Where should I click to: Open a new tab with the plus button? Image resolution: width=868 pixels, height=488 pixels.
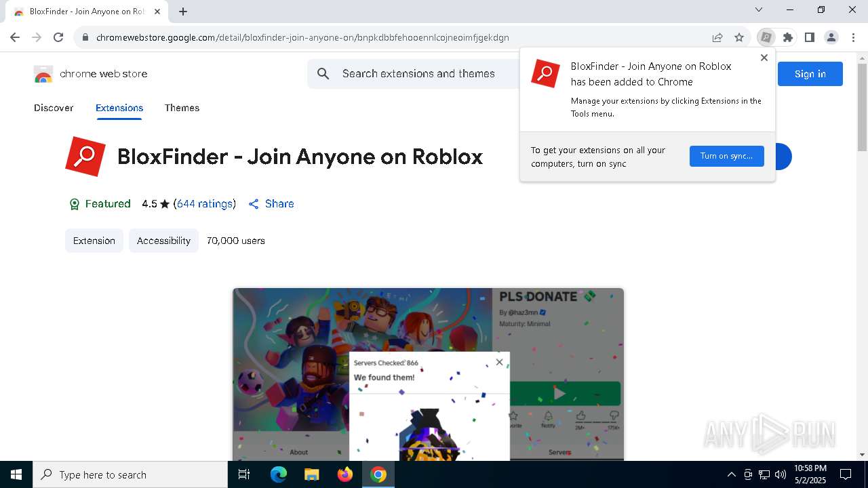pos(183,12)
